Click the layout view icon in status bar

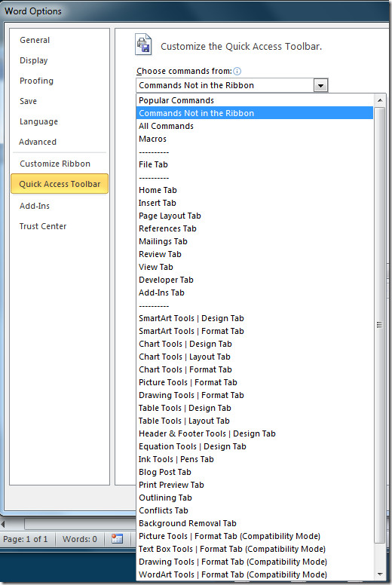click(x=117, y=539)
